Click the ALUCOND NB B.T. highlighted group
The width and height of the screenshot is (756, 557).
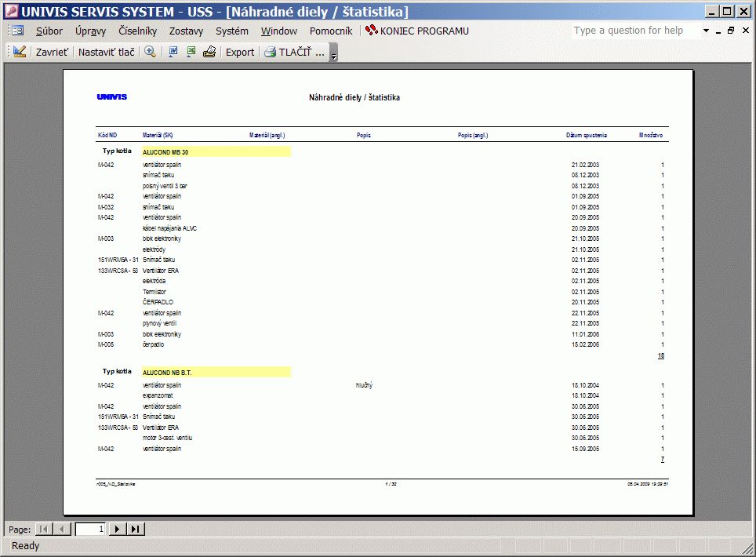216,373
